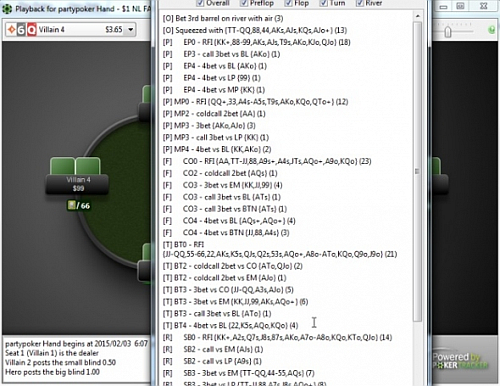Select 'EP4 - 4bet vs BL (AKo)' row
500x386 pixels.
point(215,66)
